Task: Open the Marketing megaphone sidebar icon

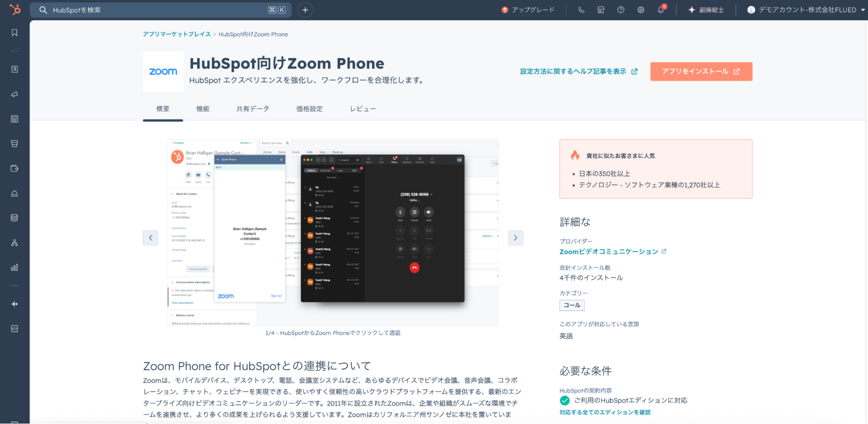Action: click(14, 94)
